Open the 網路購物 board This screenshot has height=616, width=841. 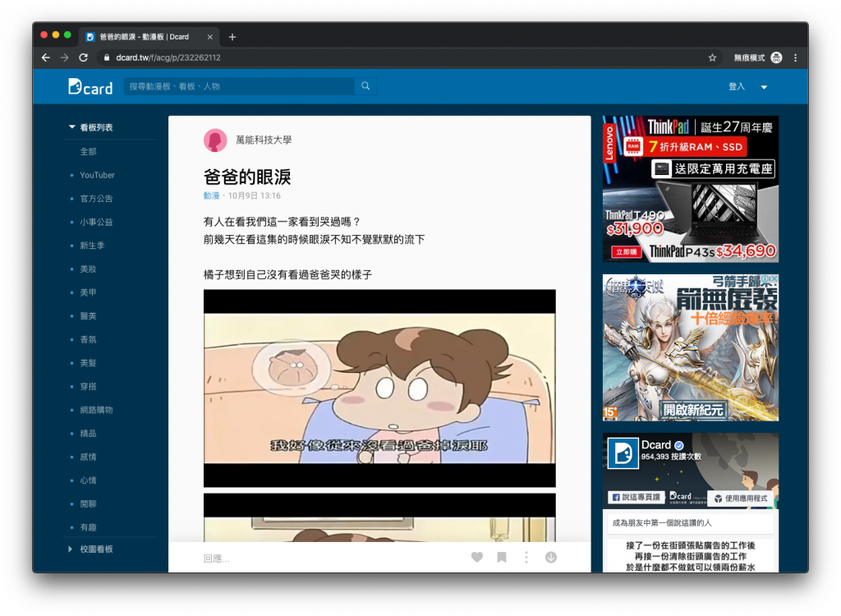click(96, 410)
